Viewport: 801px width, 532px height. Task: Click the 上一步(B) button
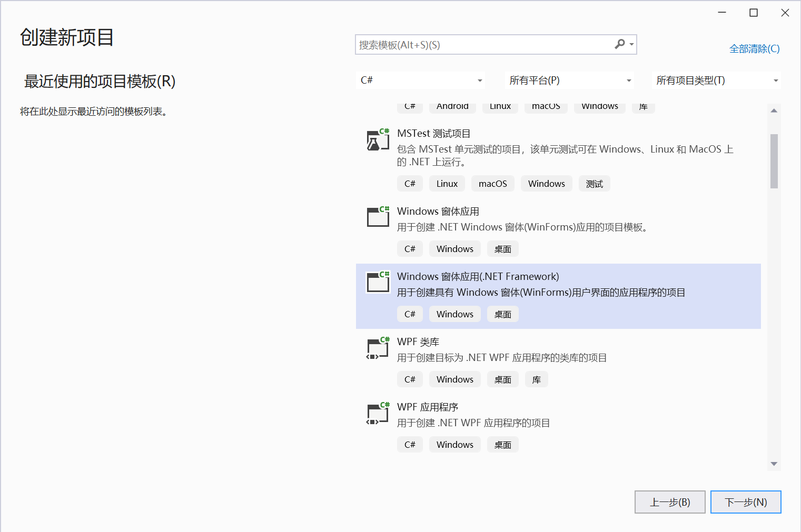670,502
